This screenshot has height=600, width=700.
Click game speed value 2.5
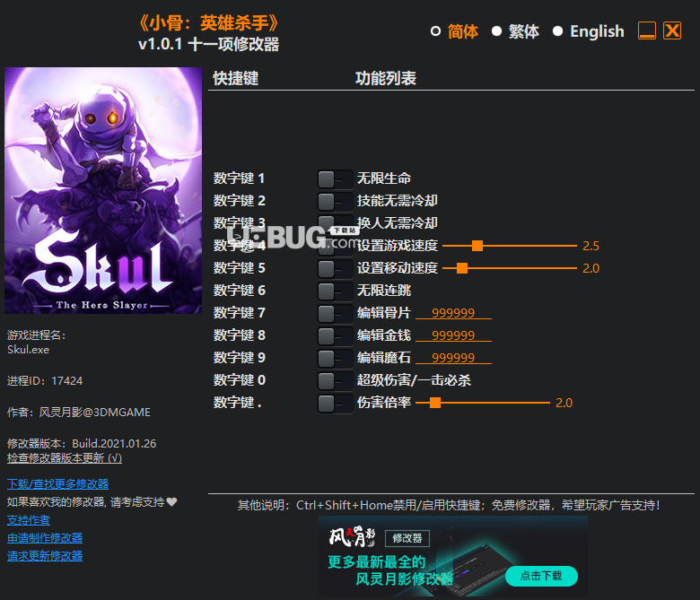click(591, 246)
